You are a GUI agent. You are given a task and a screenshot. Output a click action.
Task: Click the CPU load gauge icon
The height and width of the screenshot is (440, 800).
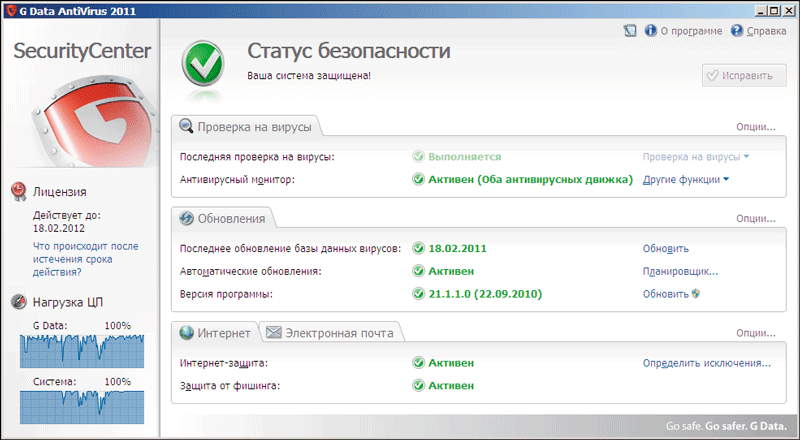18,302
